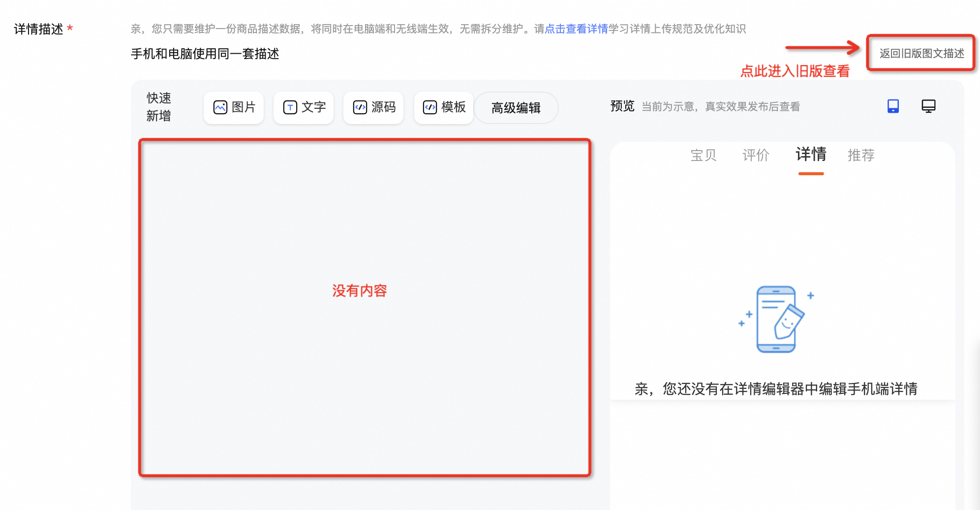Open 高级编辑 advanced editor

coord(516,107)
